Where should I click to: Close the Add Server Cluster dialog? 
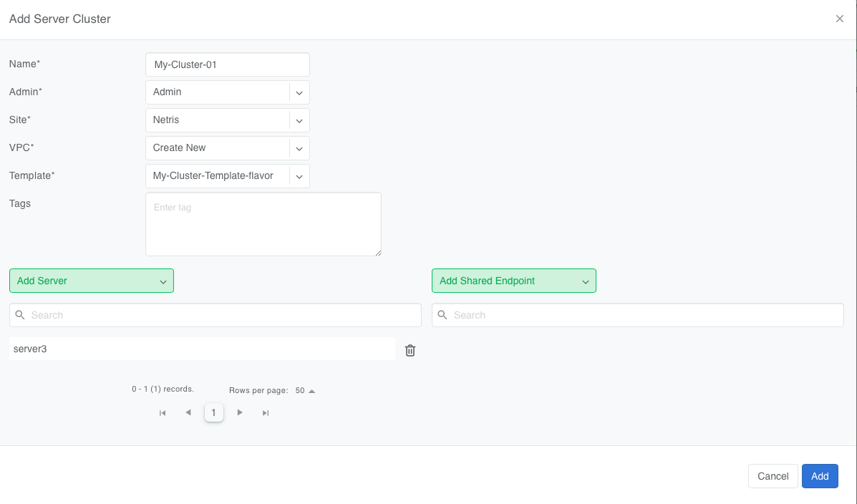840,19
